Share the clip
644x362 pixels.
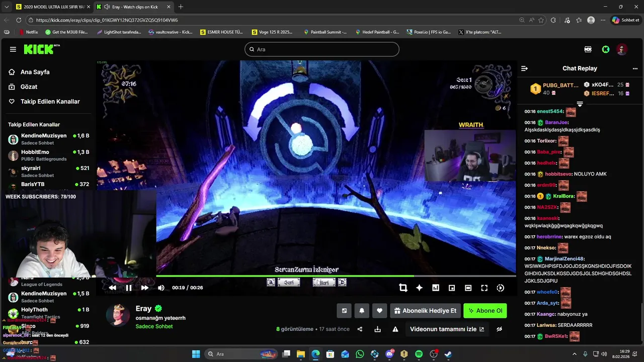click(x=360, y=329)
